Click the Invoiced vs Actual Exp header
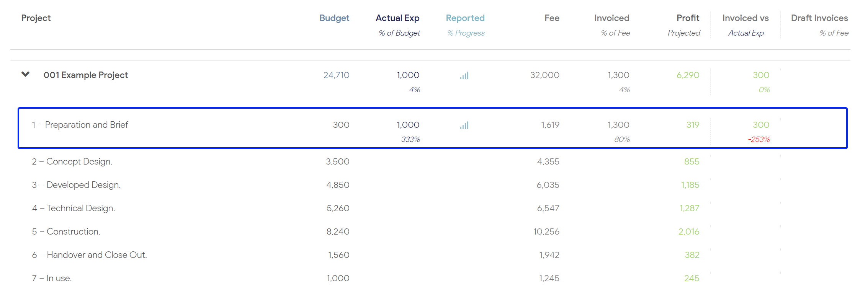Image resolution: width=868 pixels, height=295 pixels. coord(745,25)
